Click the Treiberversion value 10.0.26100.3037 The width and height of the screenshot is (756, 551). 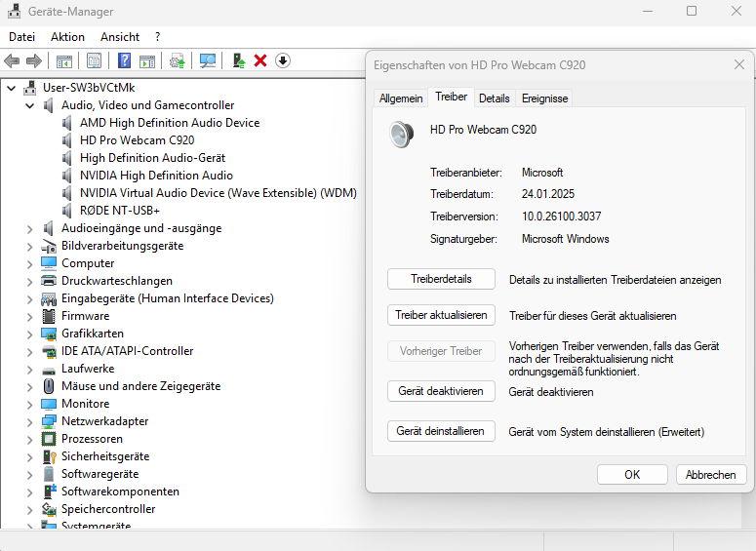(x=561, y=216)
